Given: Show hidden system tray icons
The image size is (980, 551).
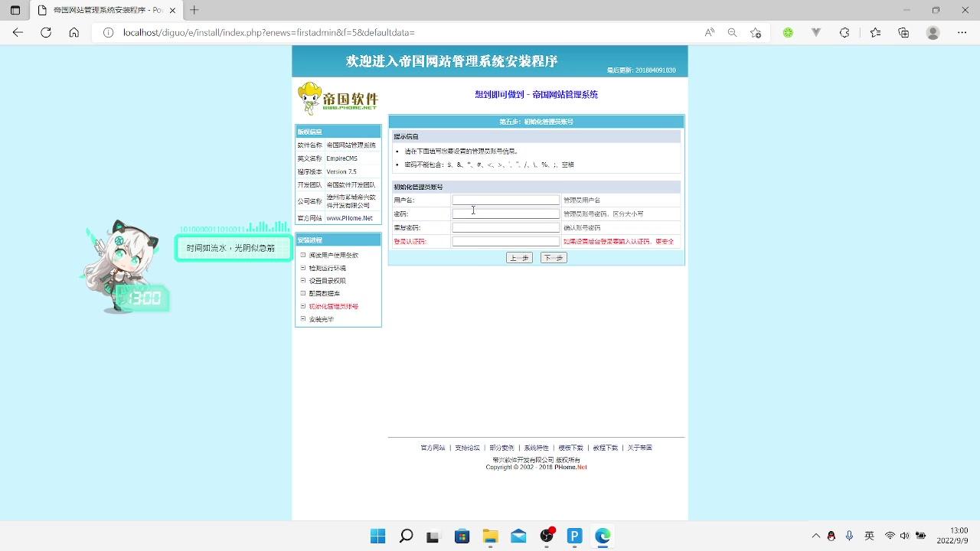Looking at the screenshot, I should click(815, 536).
